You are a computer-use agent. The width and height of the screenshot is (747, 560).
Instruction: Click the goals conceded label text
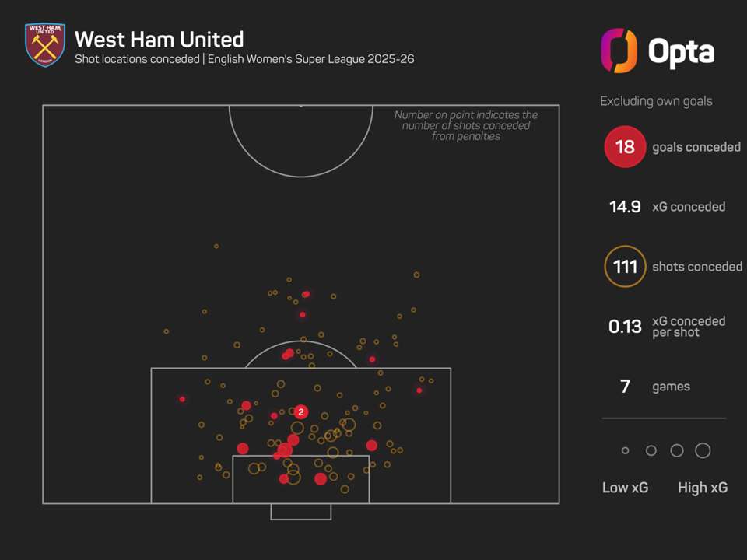(x=696, y=147)
